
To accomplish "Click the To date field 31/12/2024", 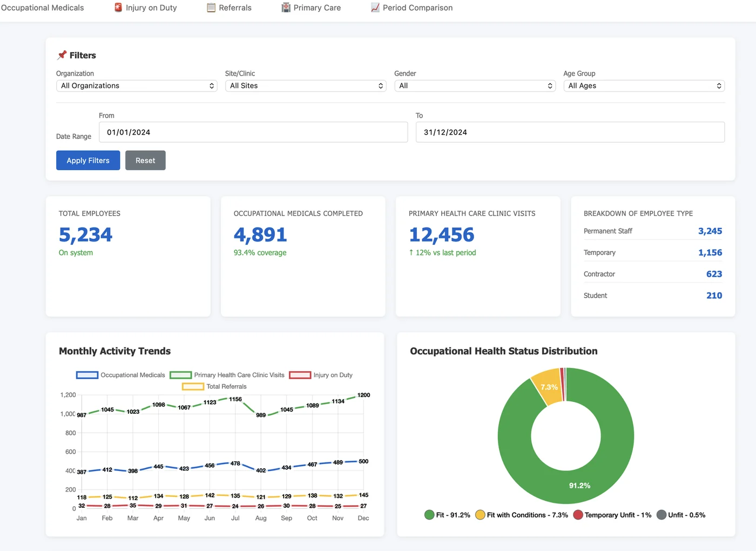I will point(570,132).
